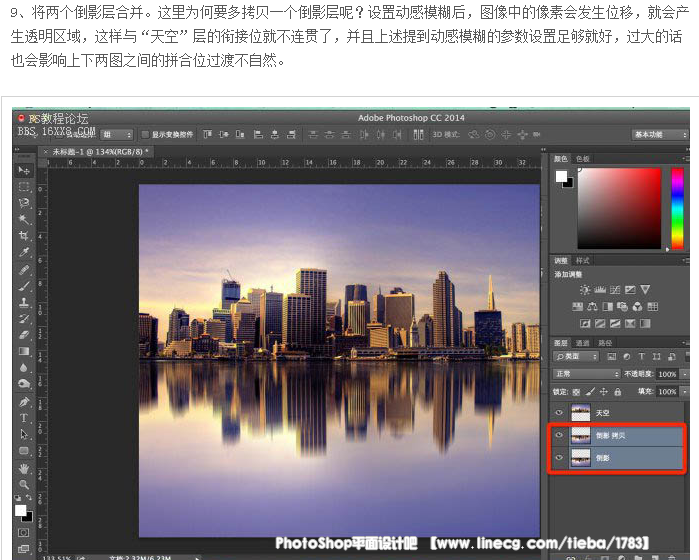The image size is (699, 560).
Task: Add a Levels adjustment
Action: click(x=600, y=290)
